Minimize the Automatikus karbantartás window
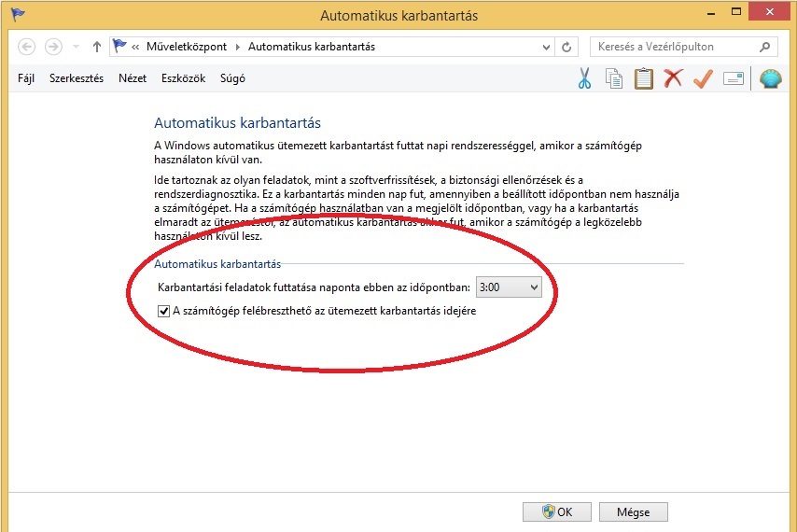Viewport: 797px width, 532px height. pyautogui.click(x=711, y=13)
